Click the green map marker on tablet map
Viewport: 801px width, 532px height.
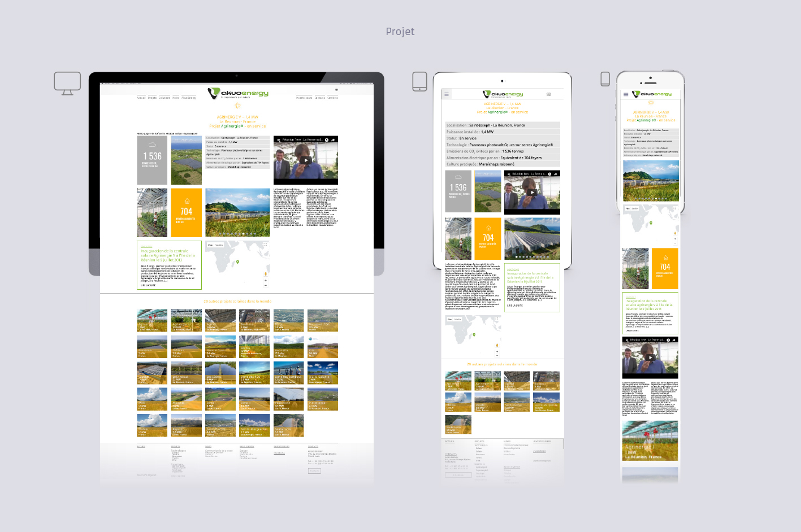474,334
